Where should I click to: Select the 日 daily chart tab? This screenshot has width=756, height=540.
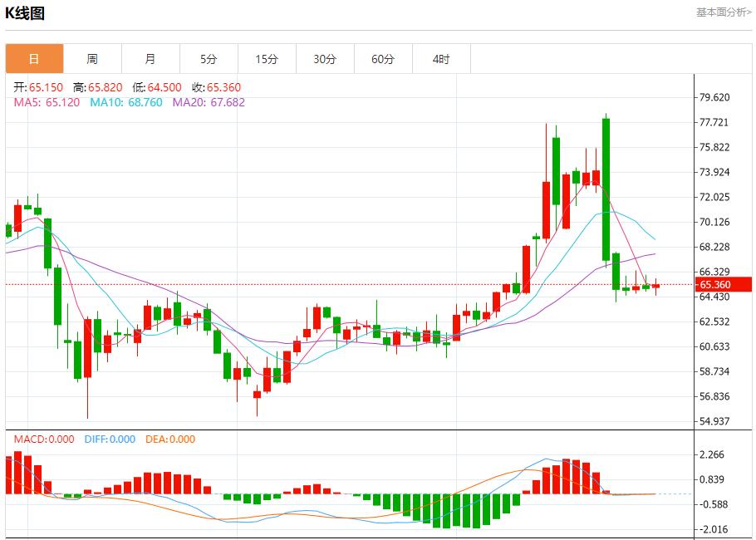click(x=34, y=59)
